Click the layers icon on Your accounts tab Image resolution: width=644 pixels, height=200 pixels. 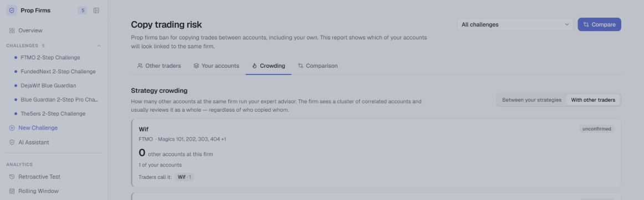(196, 66)
